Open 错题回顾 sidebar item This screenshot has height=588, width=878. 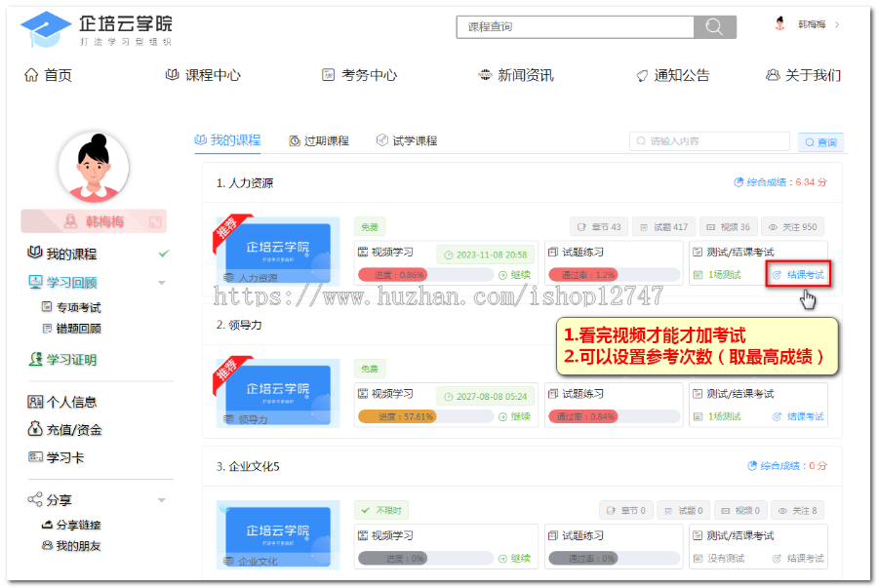(x=71, y=329)
